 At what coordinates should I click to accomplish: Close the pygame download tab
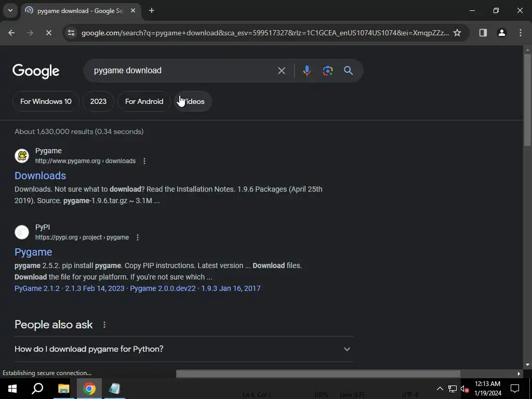pos(133,10)
